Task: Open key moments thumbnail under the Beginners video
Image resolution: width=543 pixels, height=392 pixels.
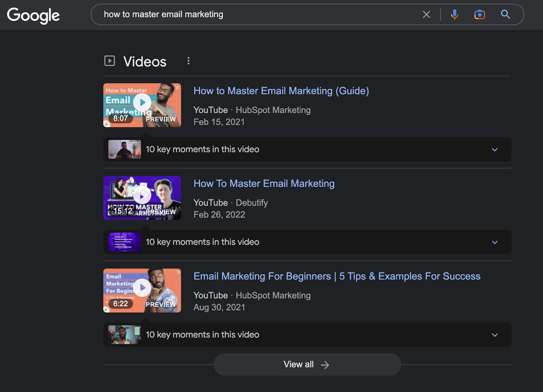Action: click(125, 335)
